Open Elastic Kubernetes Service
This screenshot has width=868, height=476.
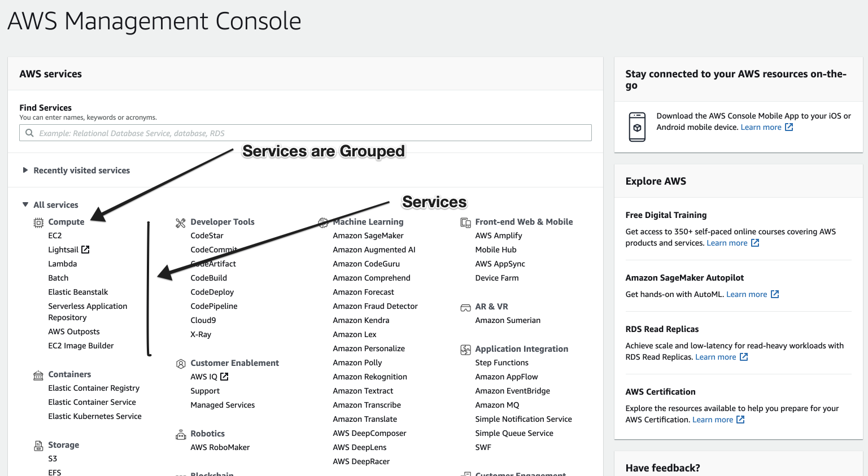[95, 416]
